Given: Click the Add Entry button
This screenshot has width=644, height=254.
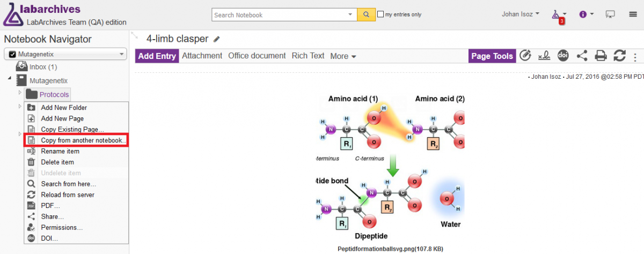Looking at the screenshot, I should (157, 56).
